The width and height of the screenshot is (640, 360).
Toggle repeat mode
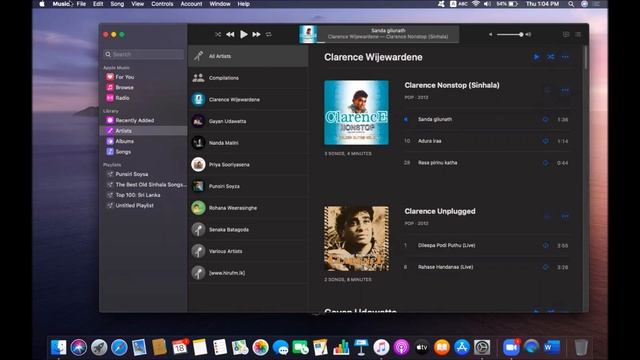[269, 35]
